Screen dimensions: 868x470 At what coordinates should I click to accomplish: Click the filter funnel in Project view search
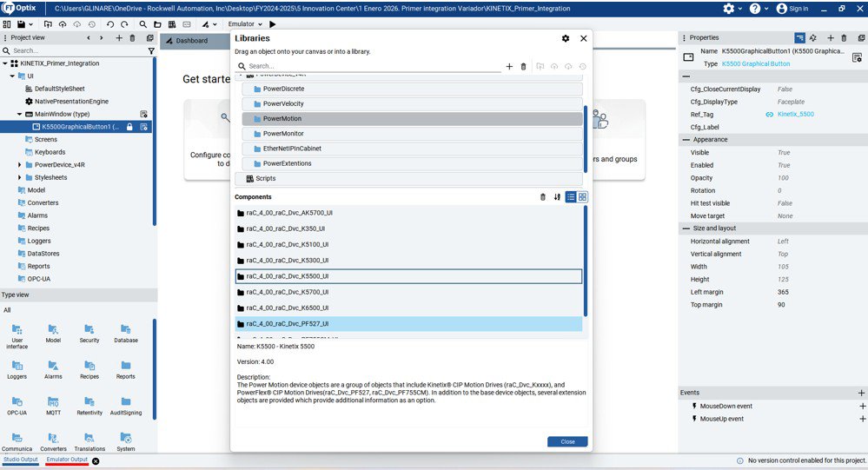click(x=151, y=51)
